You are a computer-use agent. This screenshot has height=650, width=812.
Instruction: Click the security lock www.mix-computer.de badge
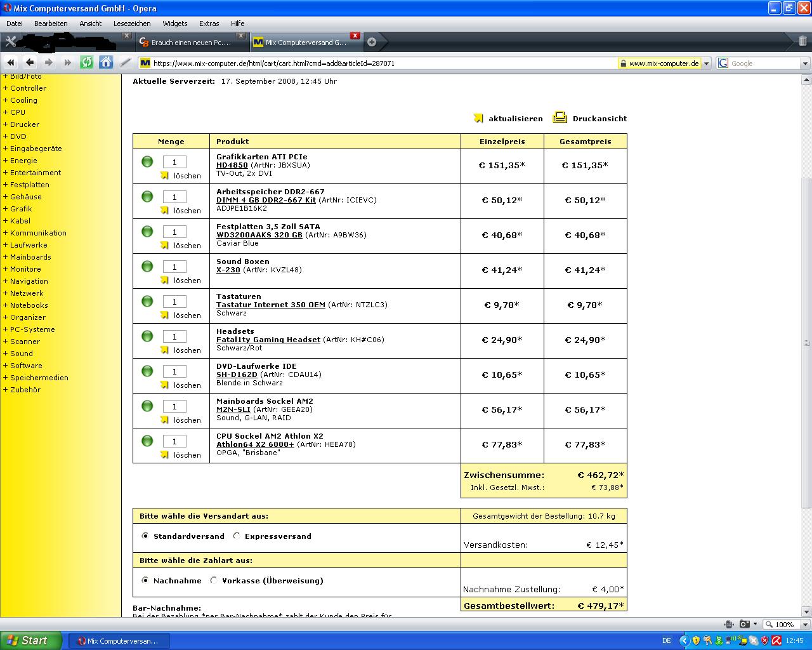[x=660, y=63]
